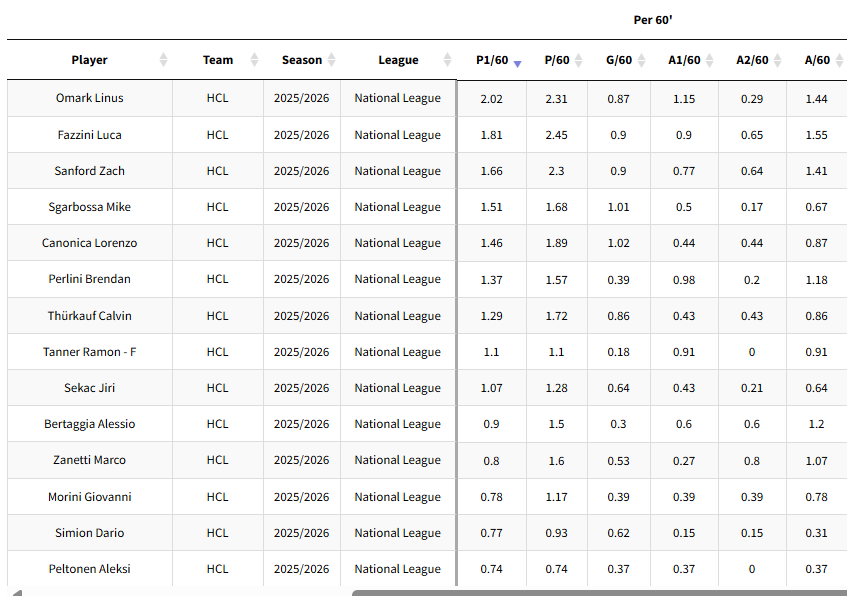The image size is (847, 596).
Task: Sort table by Player column sort icon
Action: [x=164, y=60]
